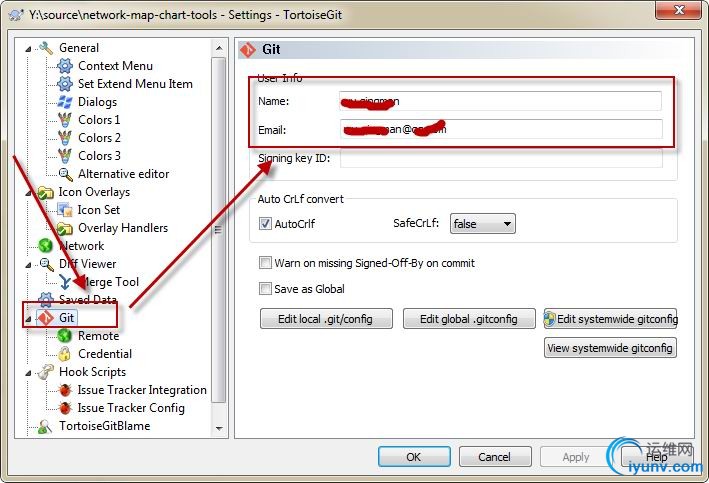Click View systemwide gitconfig button

click(x=610, y=348)
